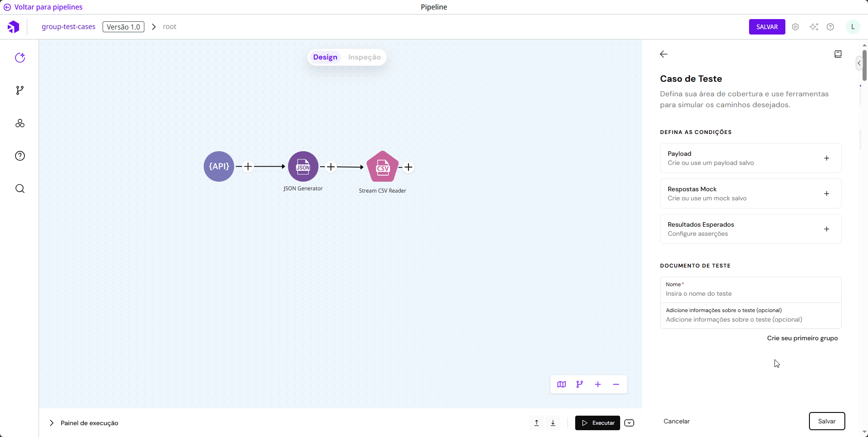Screen dimensions: 868x437
Task: Switch to the Design tab
Action: (325, 57)
